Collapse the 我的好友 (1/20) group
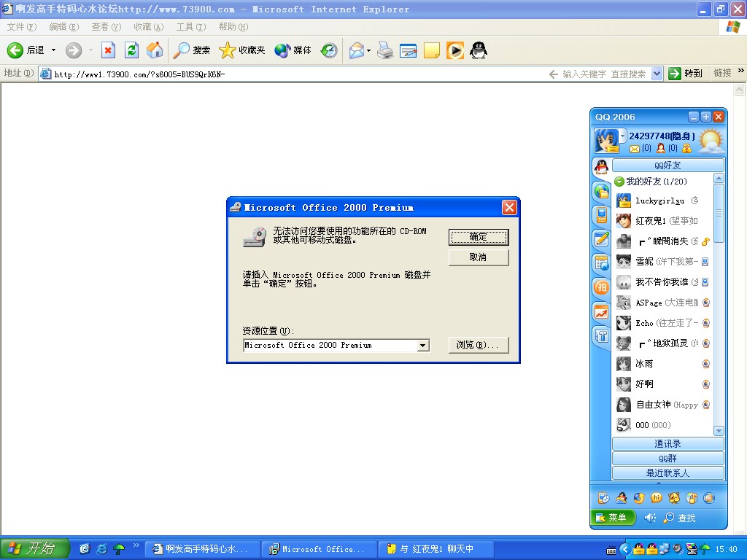The width and height of the screenshot is (747, 560). pyautogui.click(x=619, y=182)
